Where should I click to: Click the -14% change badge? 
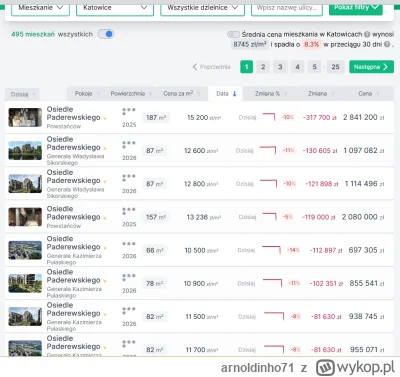(293, 250)
